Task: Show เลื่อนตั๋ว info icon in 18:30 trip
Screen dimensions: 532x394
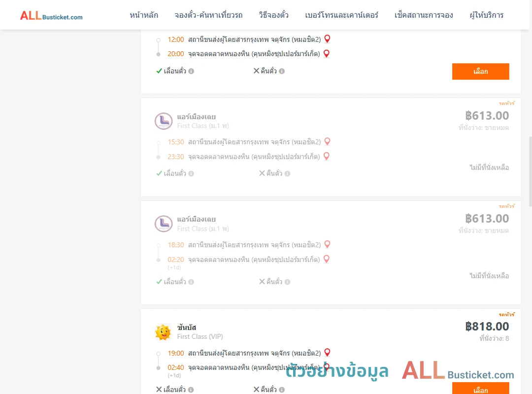Action: (x=191, y=282)
